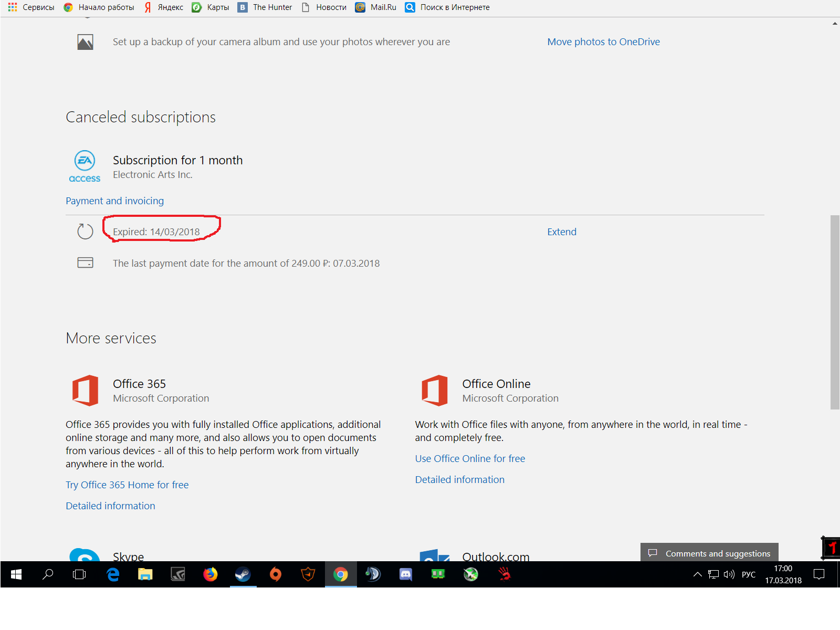The height and width of the screenshot is (630, 840).
Task: Click the camera album photo icon
Action: [85, 42]
